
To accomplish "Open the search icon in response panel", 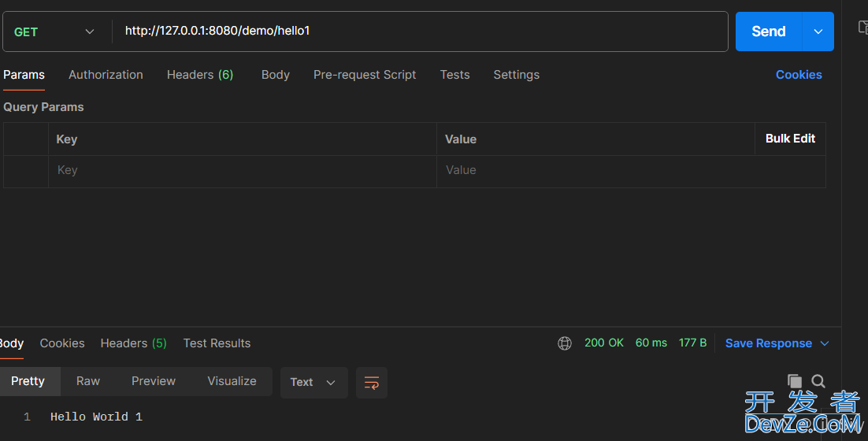I will point(818,381).
